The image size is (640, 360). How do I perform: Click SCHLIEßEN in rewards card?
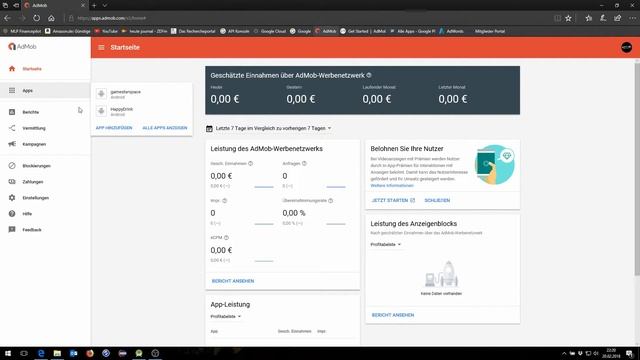click(x=437, y=200)
